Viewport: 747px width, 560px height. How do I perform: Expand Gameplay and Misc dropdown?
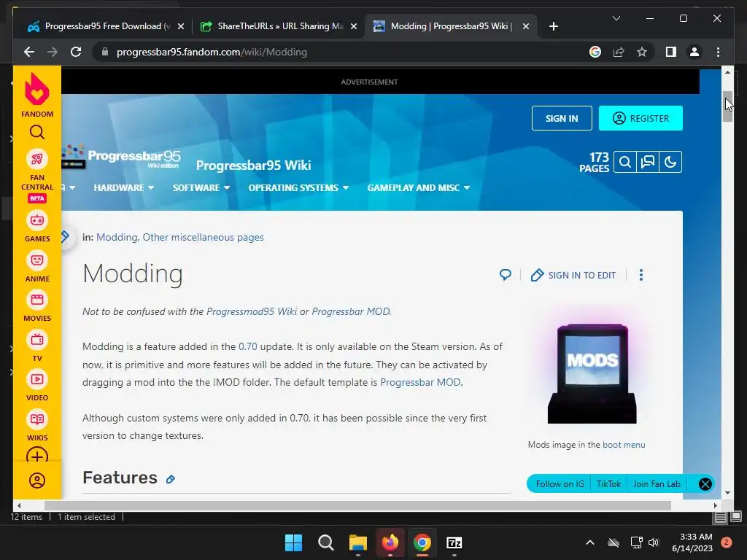(x=418, y=187)
